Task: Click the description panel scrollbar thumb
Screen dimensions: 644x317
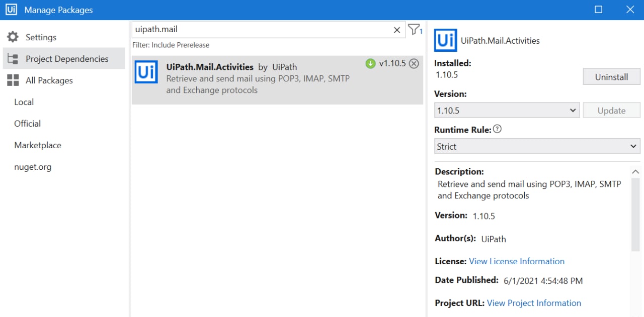Action: tap(635, 215)
